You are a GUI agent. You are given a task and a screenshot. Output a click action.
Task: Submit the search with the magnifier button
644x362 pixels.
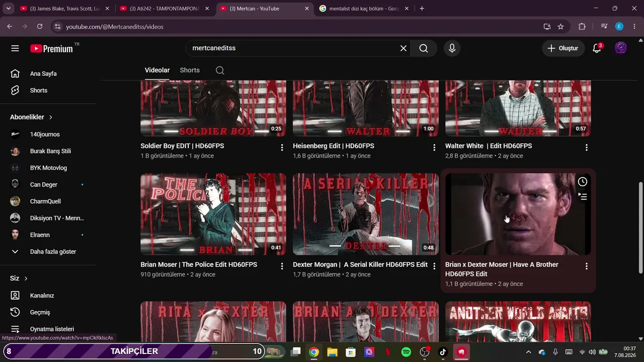click(x=424, y=48)
